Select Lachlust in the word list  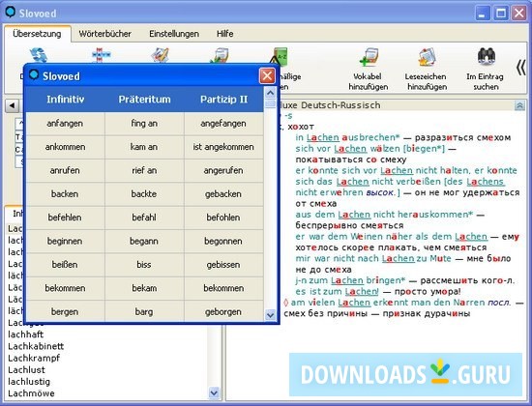pyautogui.click(x=26, y=369)
